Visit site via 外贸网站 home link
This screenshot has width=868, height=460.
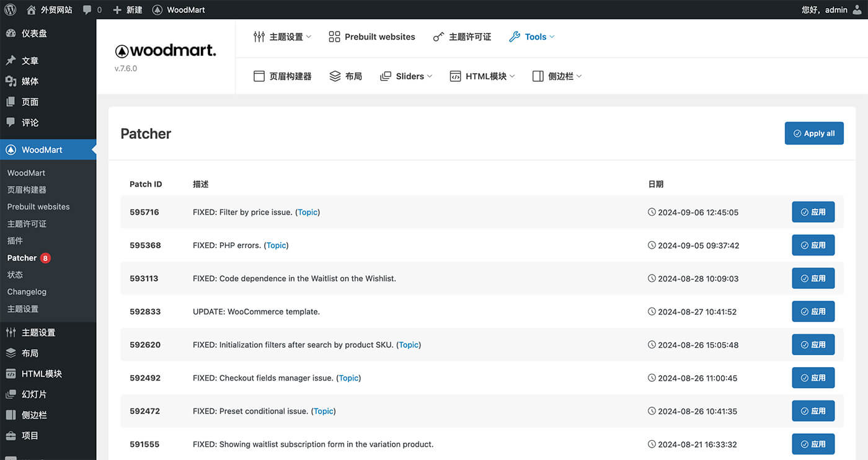click(50, 9)
